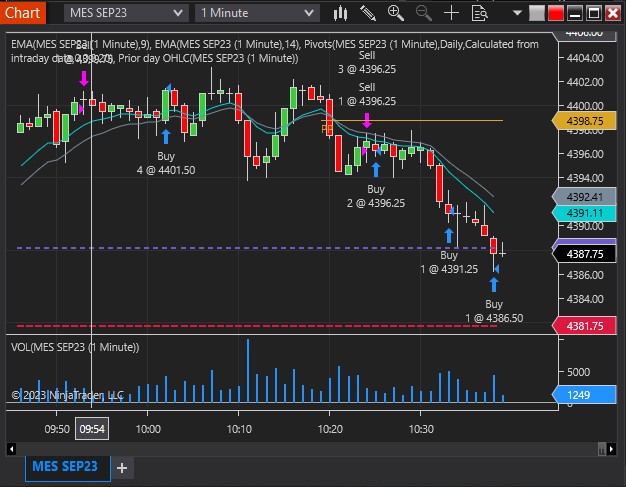Click the Buy 1 @ 4391.25 execution arrow
Screen dimensions: 626x487
pos(449,236)
